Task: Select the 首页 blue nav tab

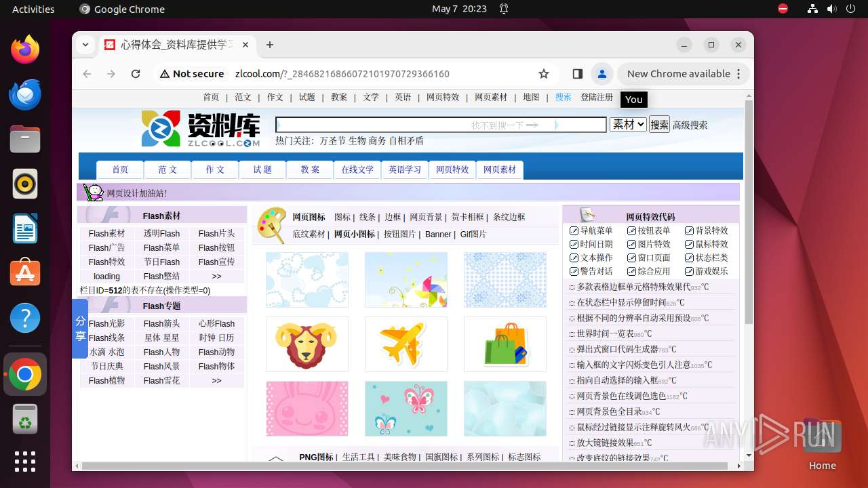Action: point(120,169)
